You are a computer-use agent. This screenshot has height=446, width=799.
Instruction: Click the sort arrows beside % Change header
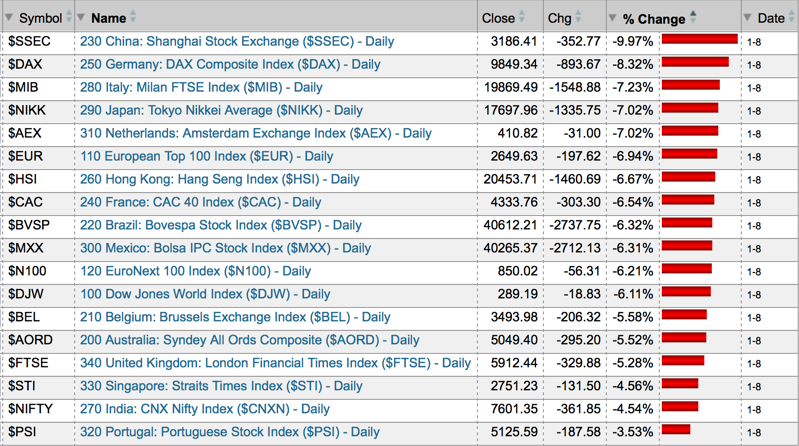pos(693,18)
